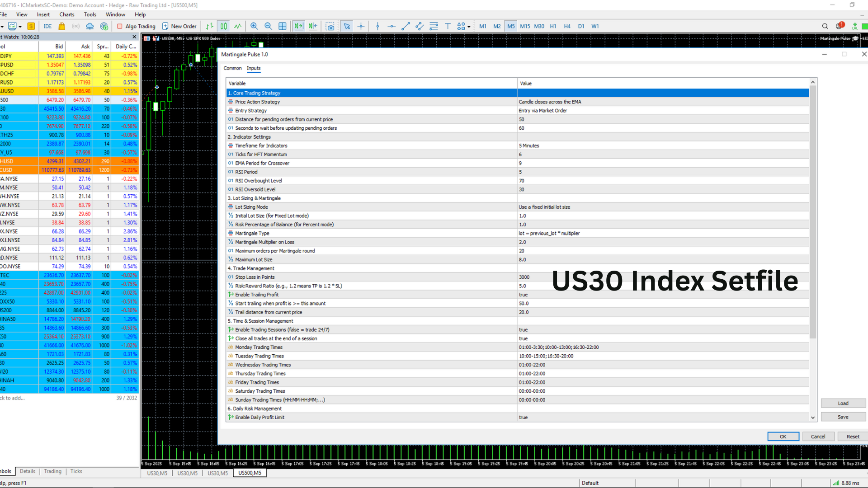Collapse scrollbar down arrow in Inputs list
The width and height of the screenshot is (868, 488).
813,418
